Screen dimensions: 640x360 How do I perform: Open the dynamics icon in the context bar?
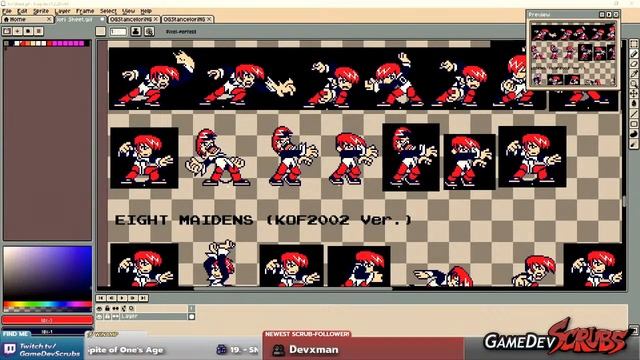coord(149,31)
